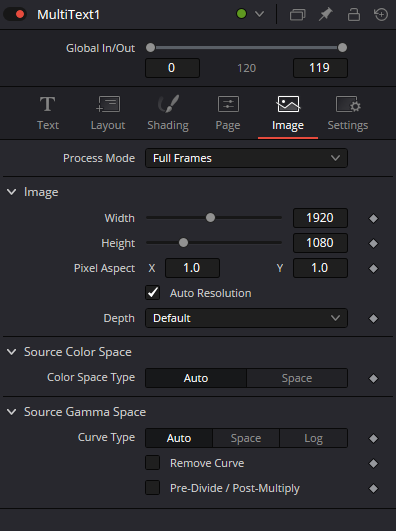The width and height of the screenshot is (396, 531).
Task: Click the Height value field 1080
Action: pos(320,243)
